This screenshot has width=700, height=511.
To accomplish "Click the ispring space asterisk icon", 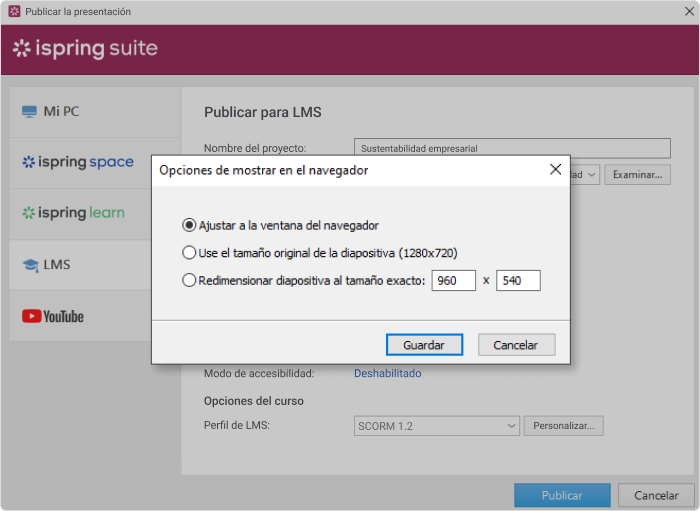I will click(x=29, y=162).
